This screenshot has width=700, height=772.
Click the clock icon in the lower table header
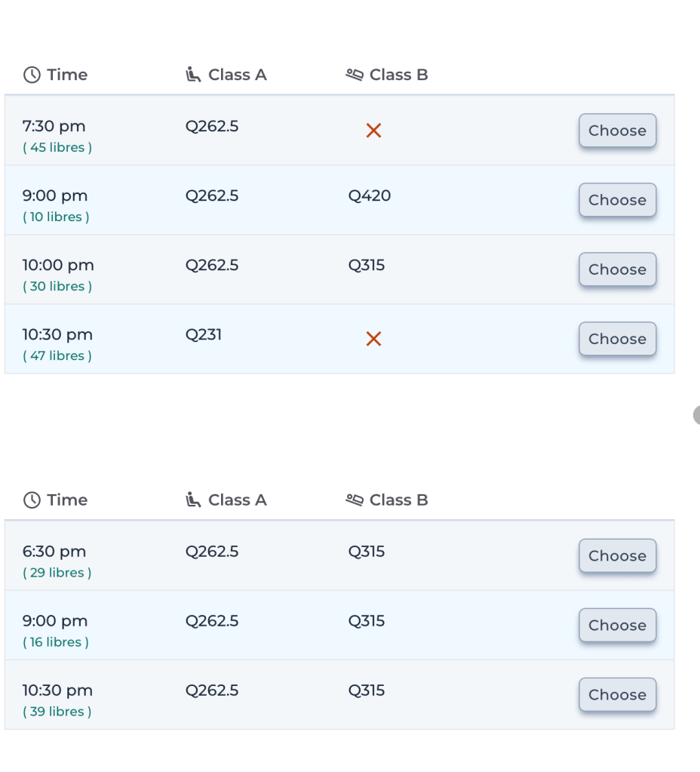point(32,500)
